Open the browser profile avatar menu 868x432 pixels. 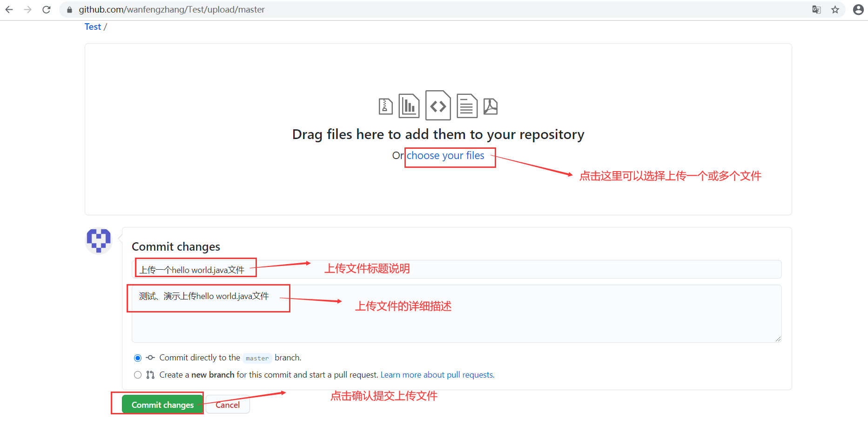[858, 9]
